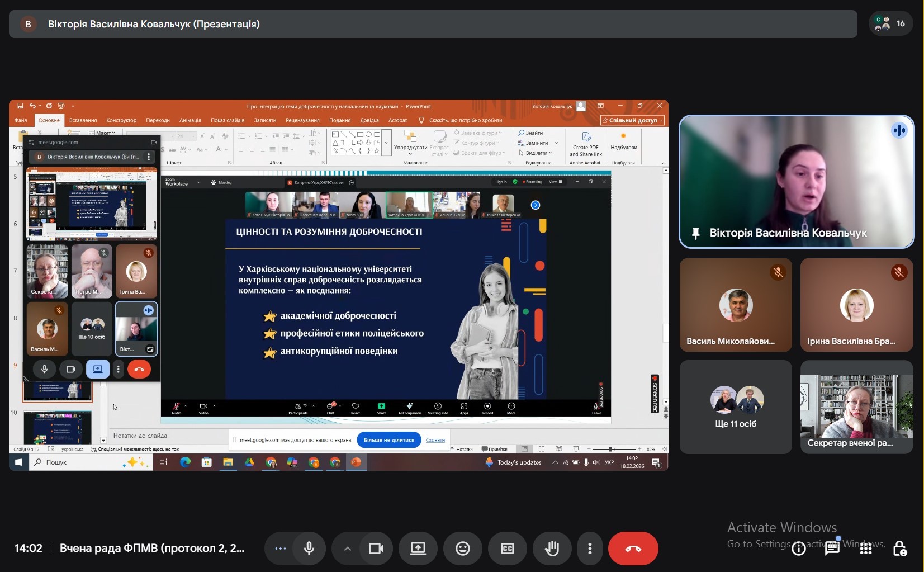
Task: Click the present screen icon in Meet
Action: coord(418,549)
